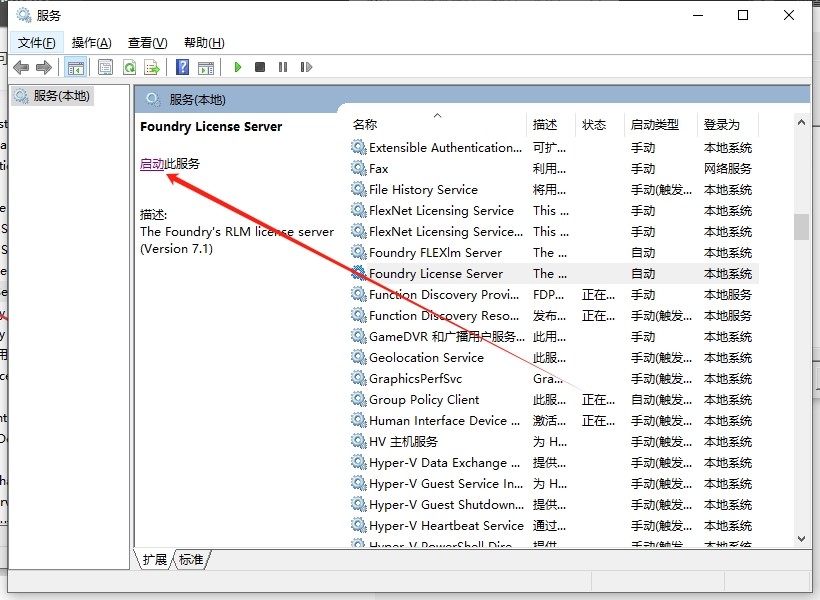Select Hyper-V Guest Service In... row
Image resolution: width=820 pixels, height=600 pixels.
click(554, 483)
